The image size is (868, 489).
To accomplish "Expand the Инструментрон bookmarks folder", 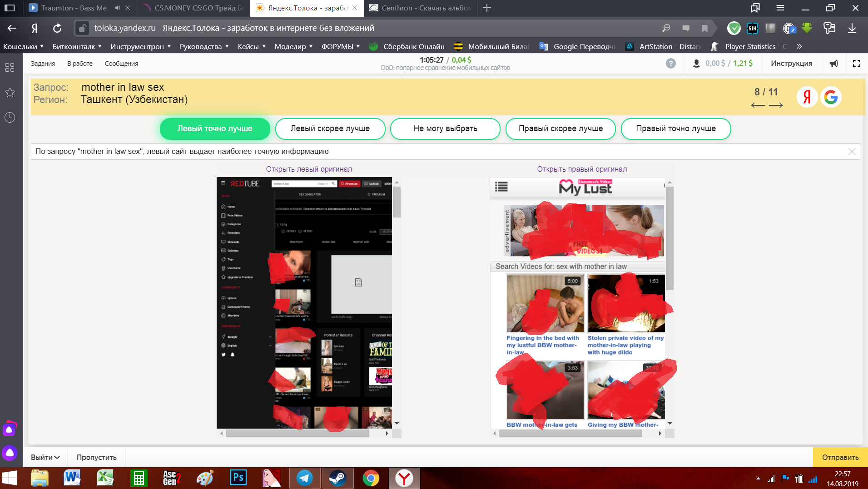I will point(141,46).
